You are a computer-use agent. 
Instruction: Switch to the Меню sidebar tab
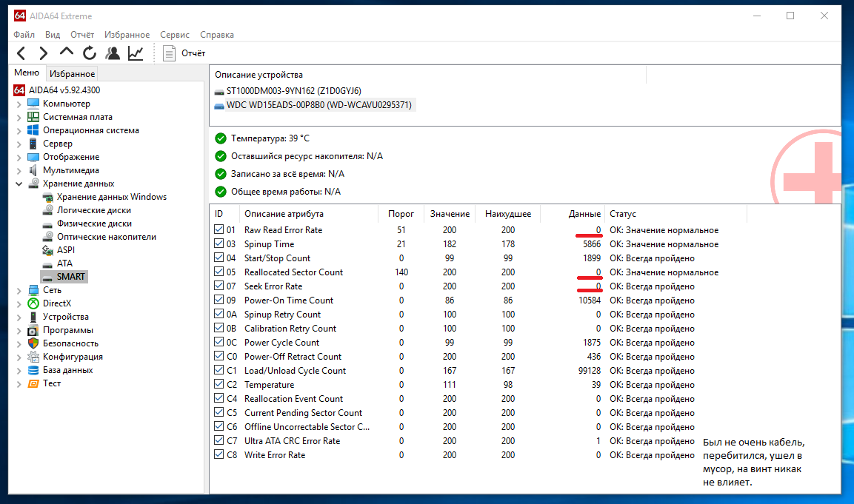click(27, 73)
